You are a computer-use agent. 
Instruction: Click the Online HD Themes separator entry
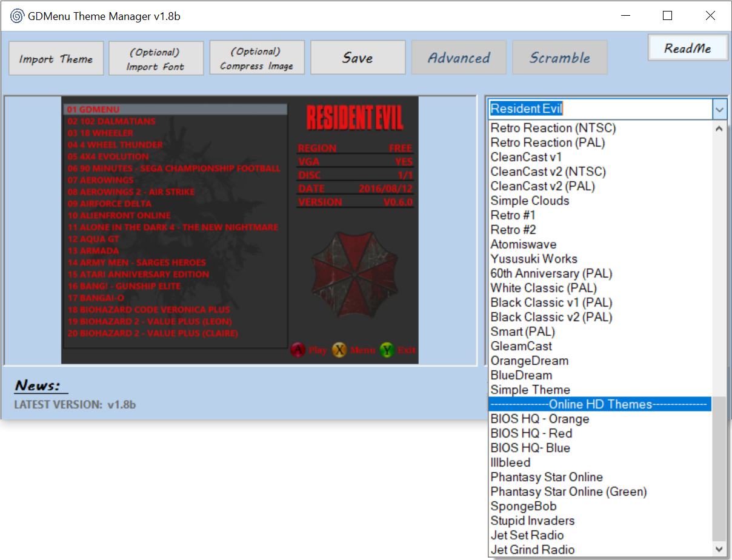click(600, 404)
